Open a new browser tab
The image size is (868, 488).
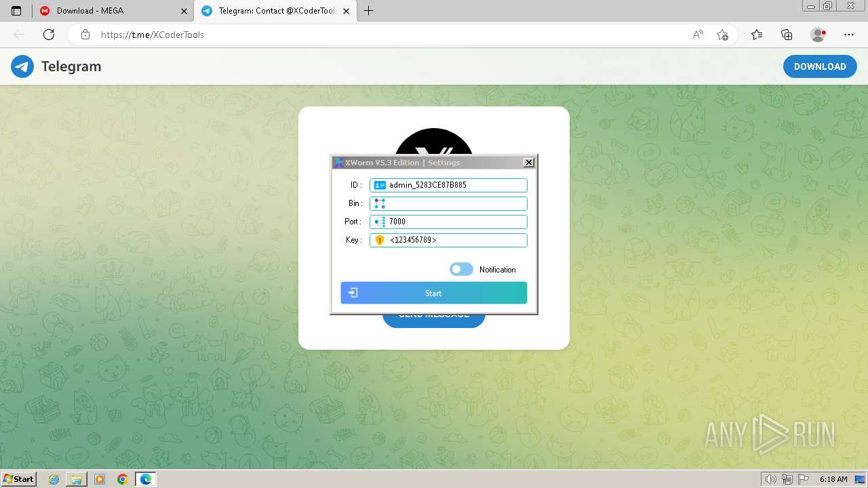coord(369,11)
